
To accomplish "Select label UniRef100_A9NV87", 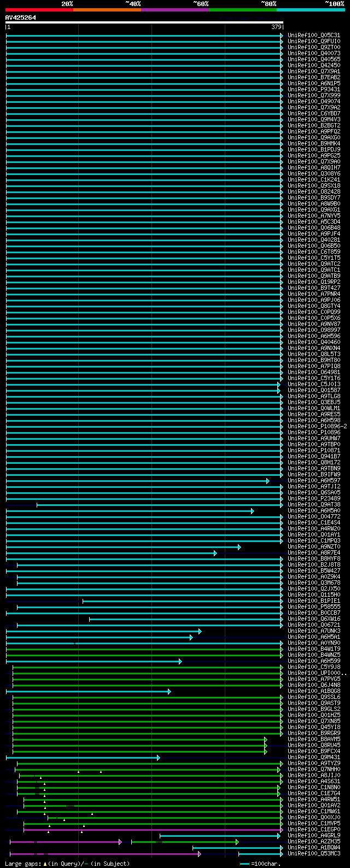I will [x=314, y=324].
